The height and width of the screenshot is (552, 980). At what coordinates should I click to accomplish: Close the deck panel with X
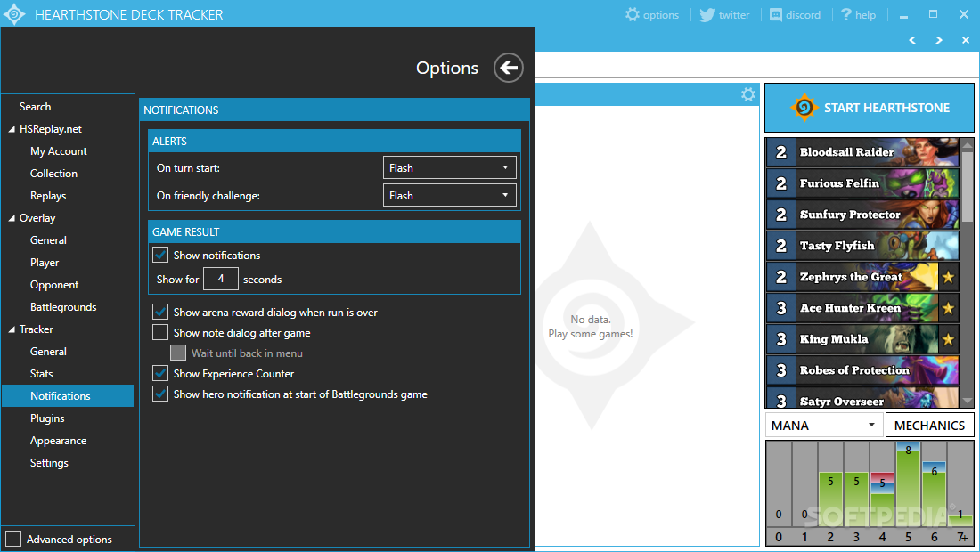click(x=966, y=40)
